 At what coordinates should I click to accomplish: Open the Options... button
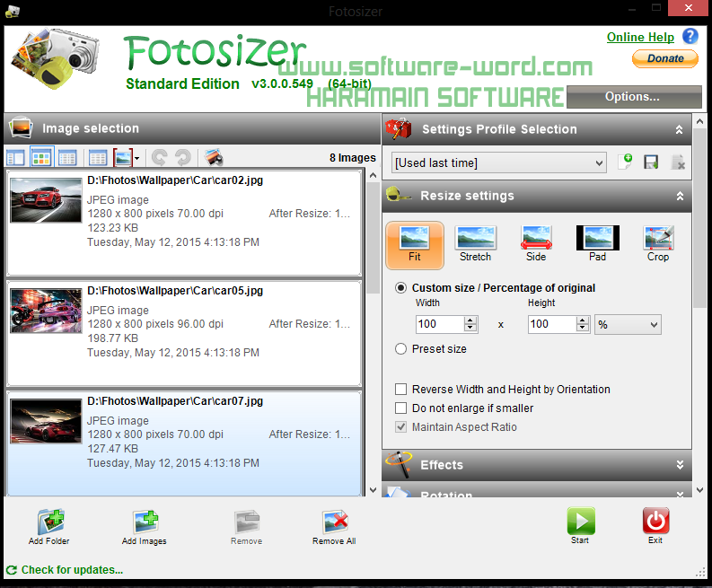click(634, 97)
